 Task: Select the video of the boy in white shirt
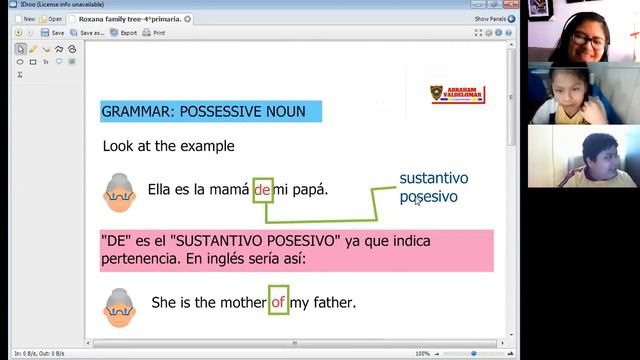tap(584, 156)
